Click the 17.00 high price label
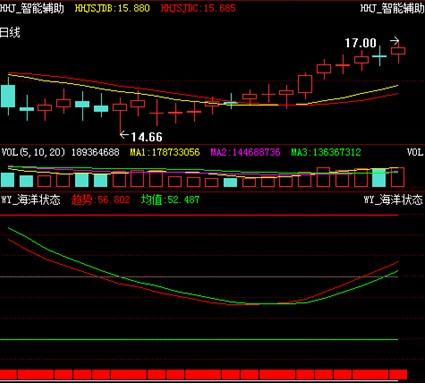Image resolution: width=425 pixels, height=384 pixels. point(360,43)
